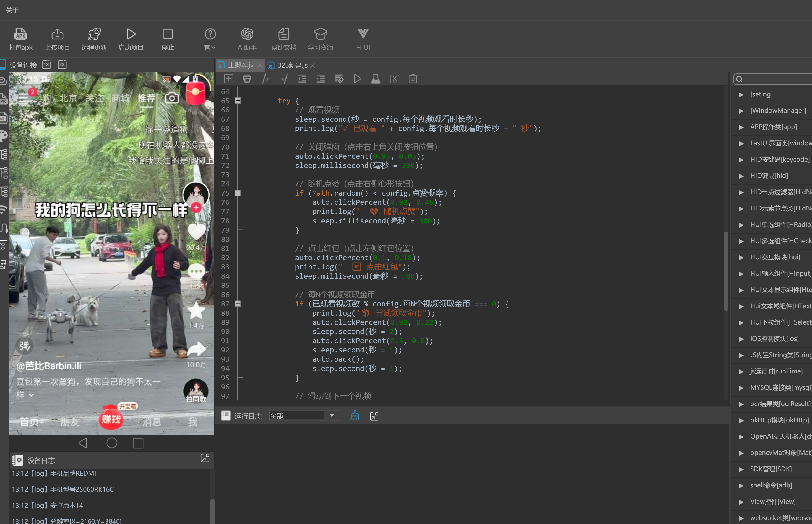Open the 关于 menu

12,10
